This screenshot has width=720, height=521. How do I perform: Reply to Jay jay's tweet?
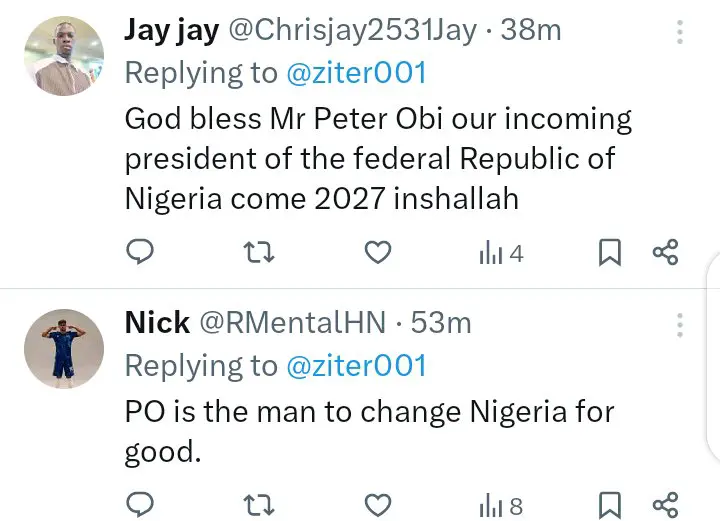click(141, 253)
